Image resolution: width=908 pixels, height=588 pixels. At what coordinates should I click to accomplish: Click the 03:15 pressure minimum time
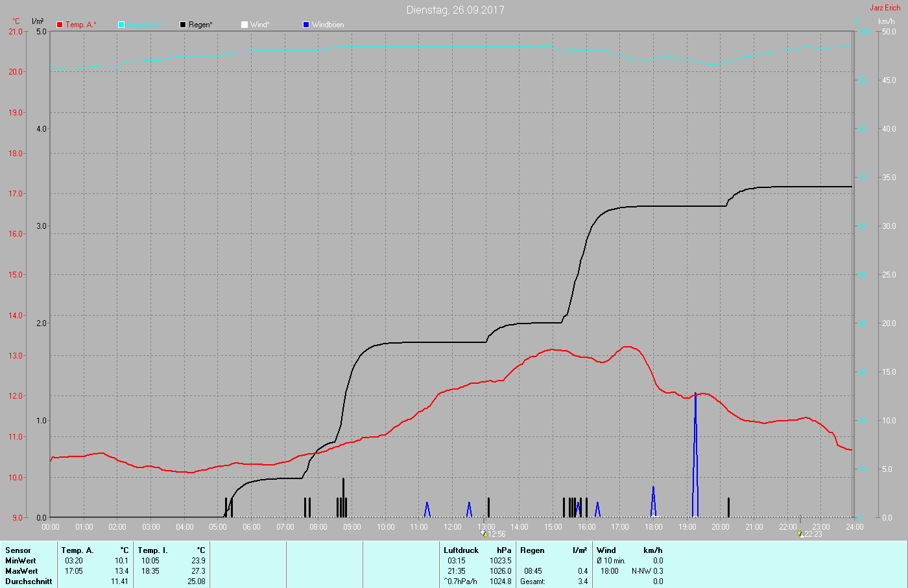click(457, 561)
